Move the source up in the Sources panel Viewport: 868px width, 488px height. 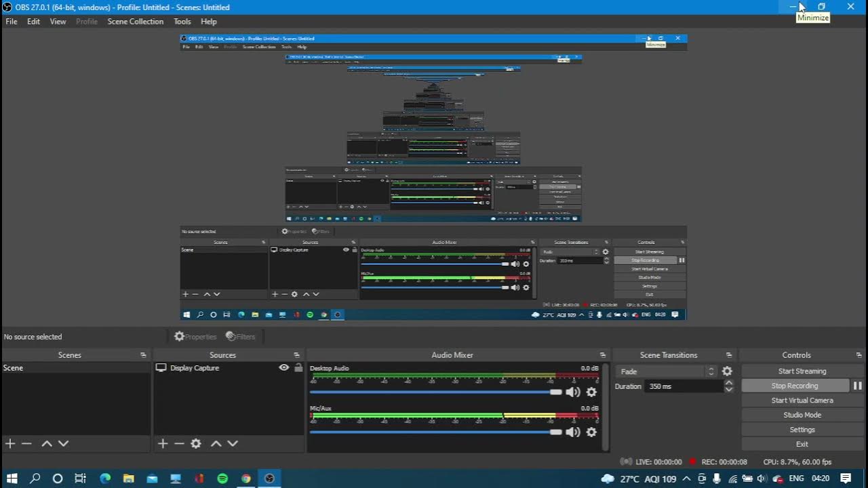216,443
